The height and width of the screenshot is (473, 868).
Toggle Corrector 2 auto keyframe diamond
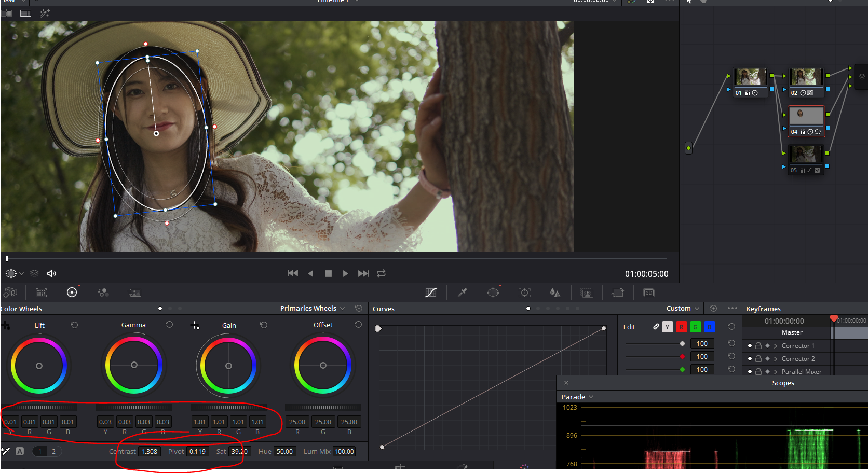[767, 358]
